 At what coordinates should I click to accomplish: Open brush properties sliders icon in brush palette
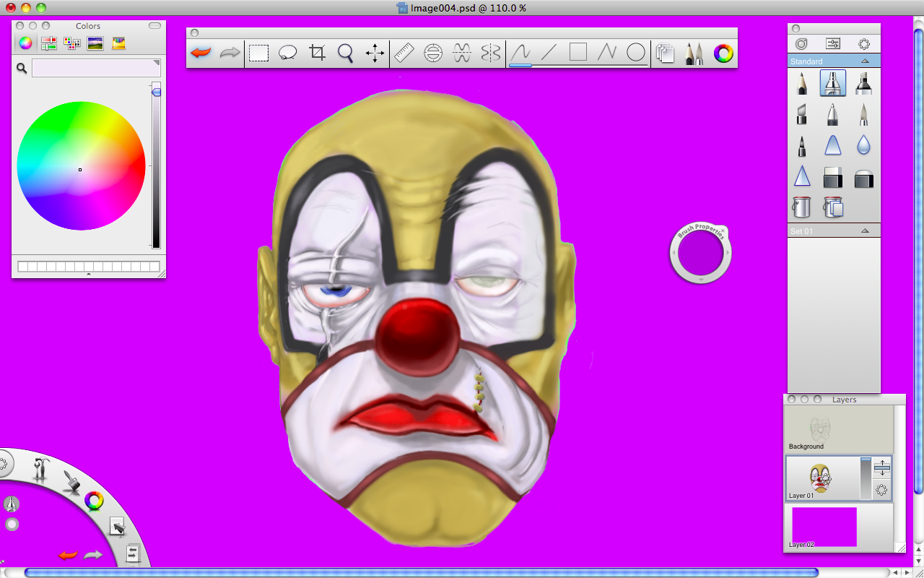[833, 44]
